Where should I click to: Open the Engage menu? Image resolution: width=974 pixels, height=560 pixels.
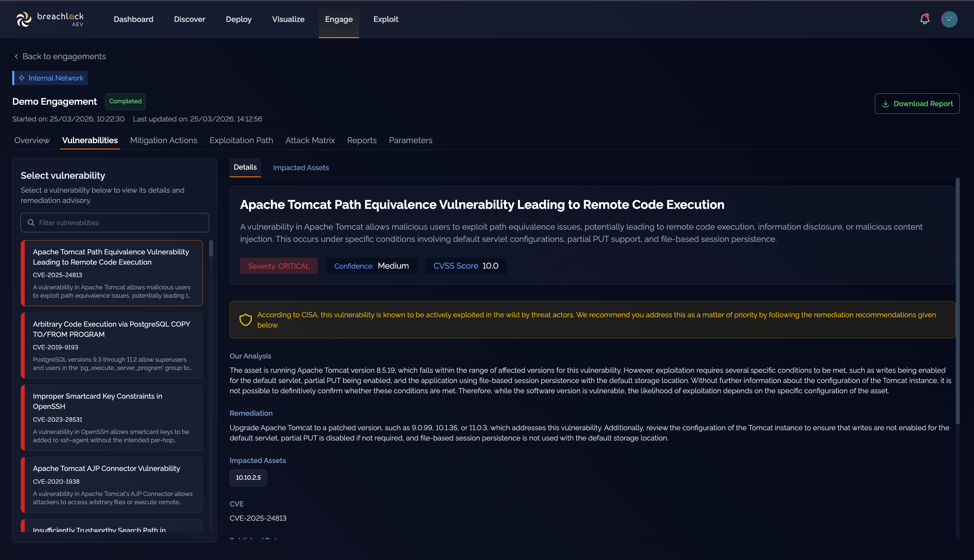coord(339,19)
